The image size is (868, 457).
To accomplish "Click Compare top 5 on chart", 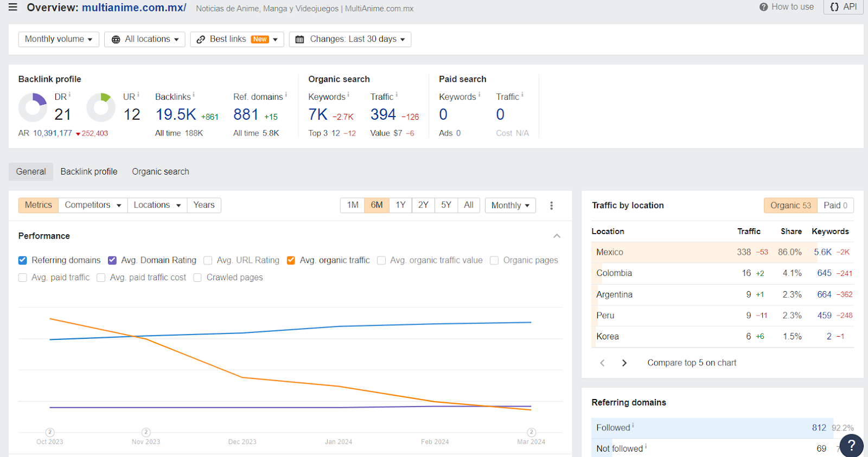I will pyautogui.click(x=692, y=363).
